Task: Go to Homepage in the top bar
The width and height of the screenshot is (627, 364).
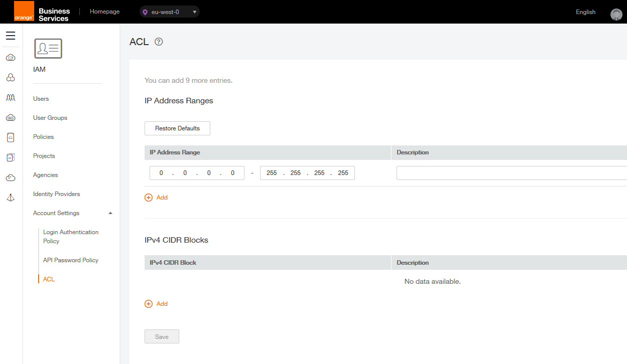Action: (104, 11)
